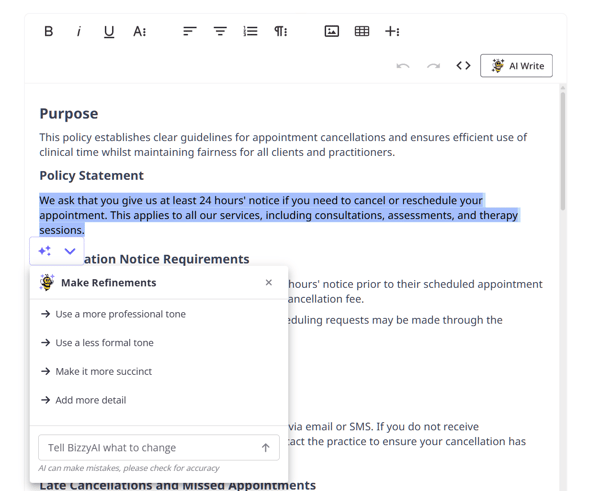Click the AI Write button
The width and height of the screenshot is (600, 491).
click(516, 66)
